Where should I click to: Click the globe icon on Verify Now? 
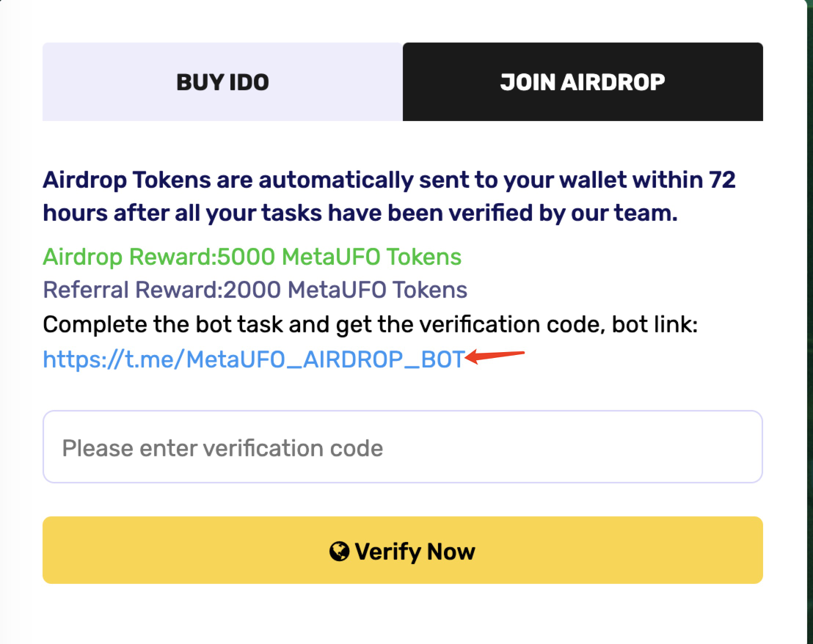pyautogui.click(x=339, y=551)
